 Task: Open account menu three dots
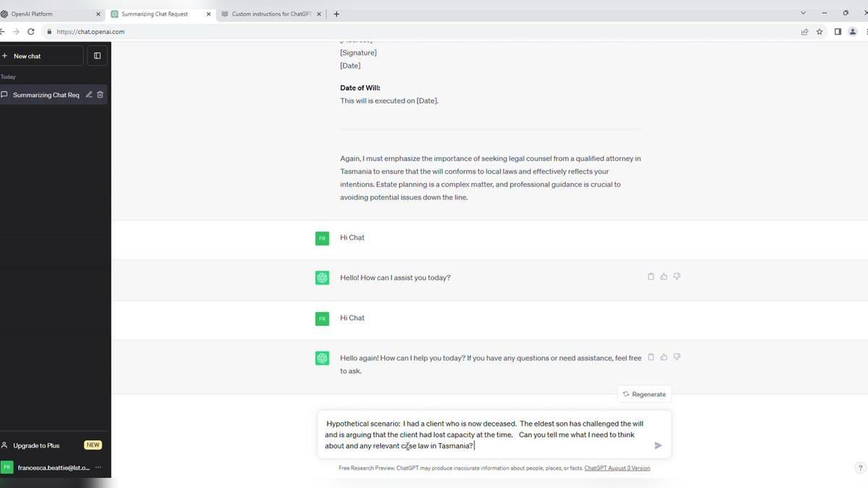click(x=98, y=468)
